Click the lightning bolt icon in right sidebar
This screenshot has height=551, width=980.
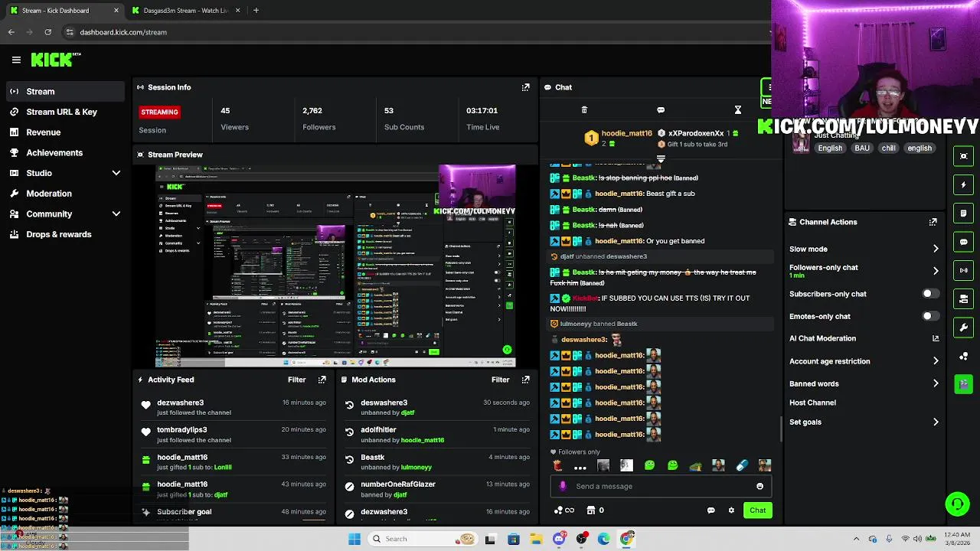[x=963, y=184]
